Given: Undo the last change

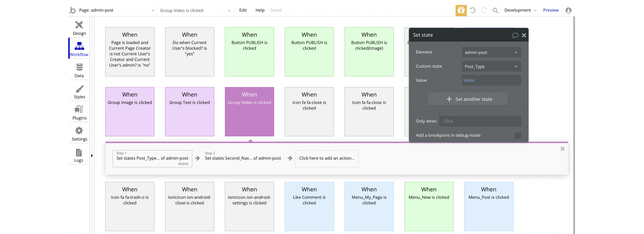Looking at the screenshot, I should [x=473, y=10].
